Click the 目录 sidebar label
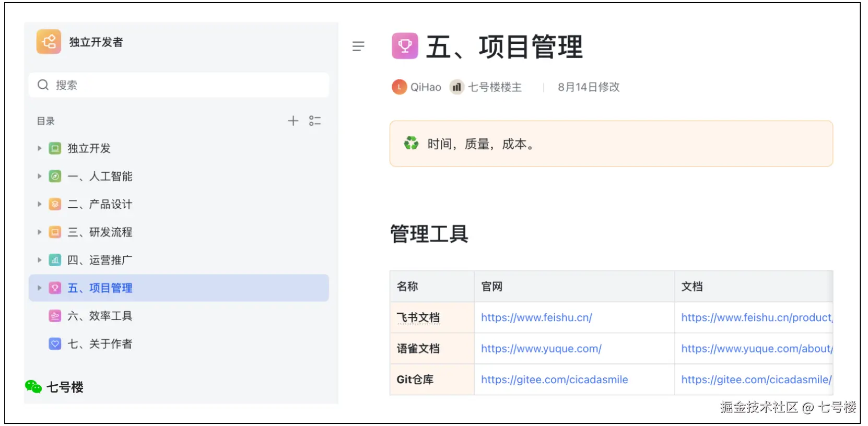This screenshot has width=868, height=426. click(45, 121)
